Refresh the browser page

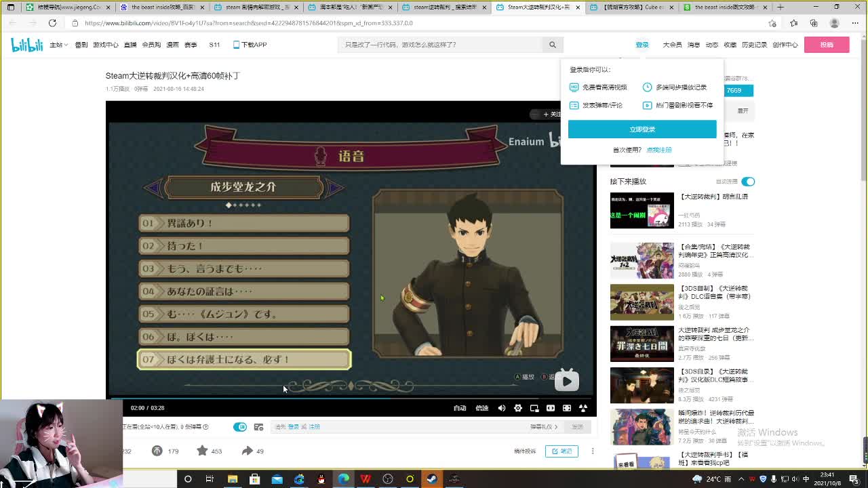pyautogui.click(x=52, y=23)
